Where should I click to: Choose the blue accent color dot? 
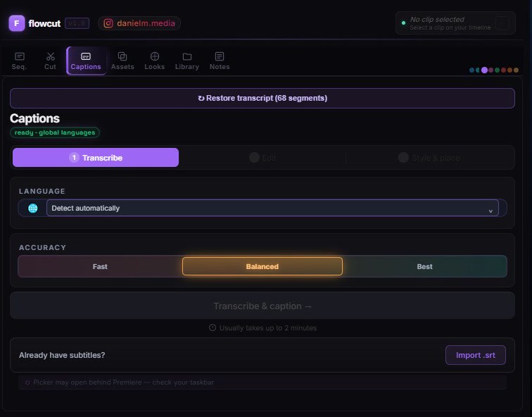click(471, 70)
